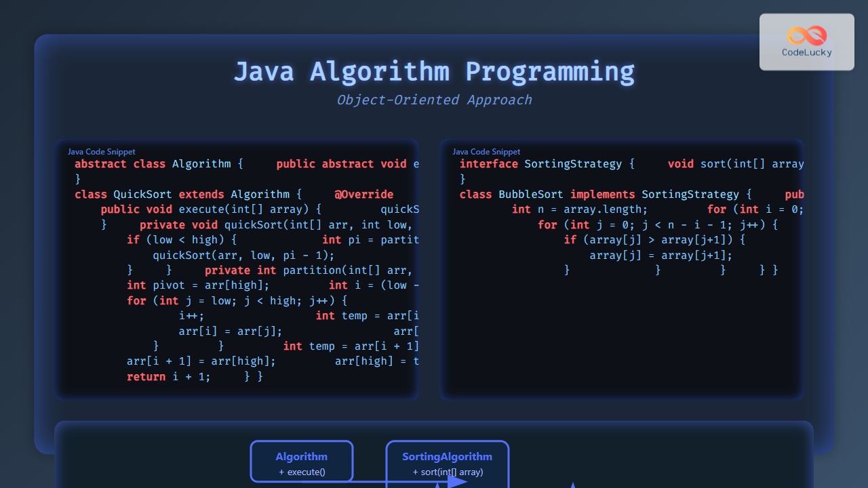Click the "+ sort(int[] array)" method label

pos(448,472)
